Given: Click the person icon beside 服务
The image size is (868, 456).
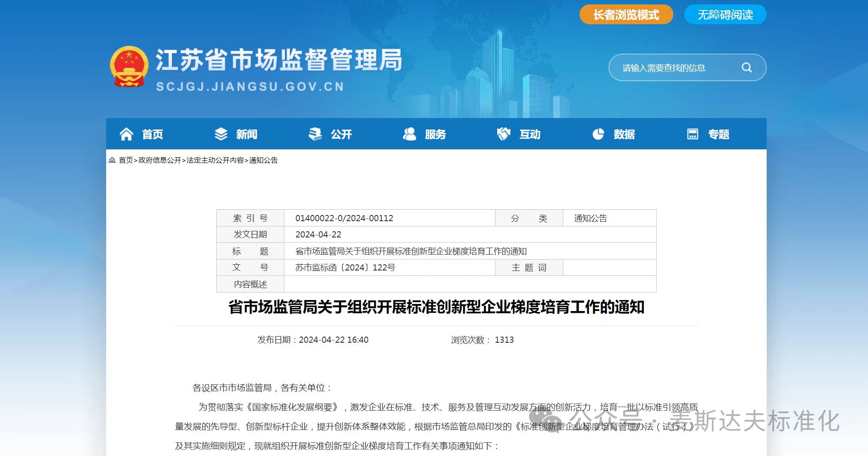Looking at the screenshot, I should click(x=409, y=134).
